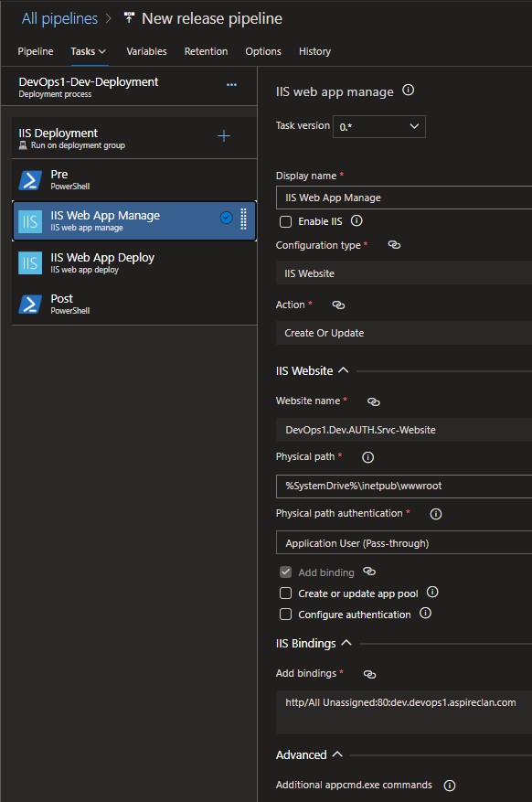This screenshot has height=802, width=532.
Task: Add a task to IIS Deployment with plus
Action: click(x=224, y=135)
